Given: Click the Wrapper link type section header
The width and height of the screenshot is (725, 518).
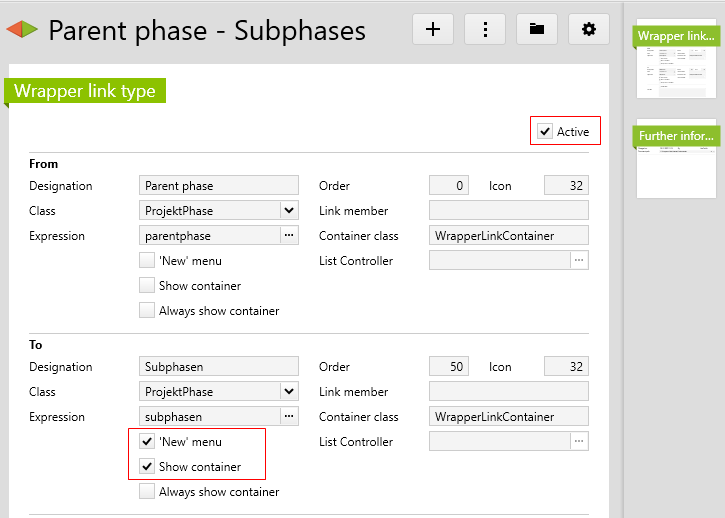Looking at the screenshot, I should point(85,91).
